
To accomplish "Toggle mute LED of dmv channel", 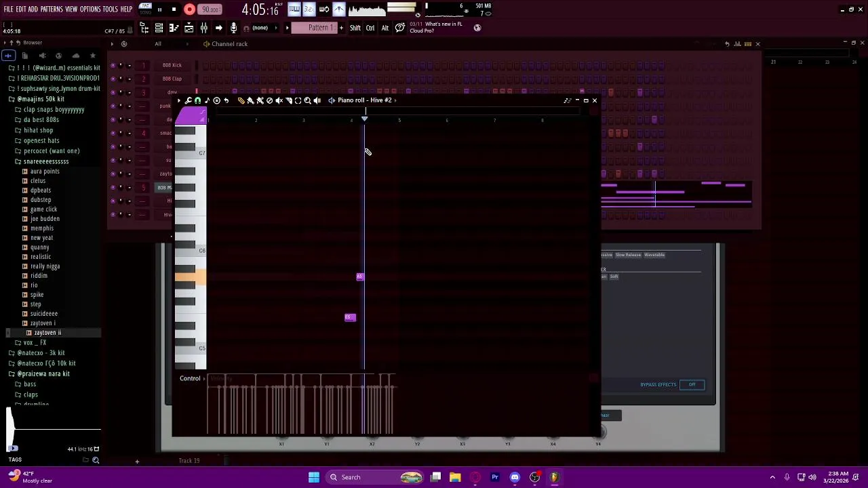I will [113, 92].
